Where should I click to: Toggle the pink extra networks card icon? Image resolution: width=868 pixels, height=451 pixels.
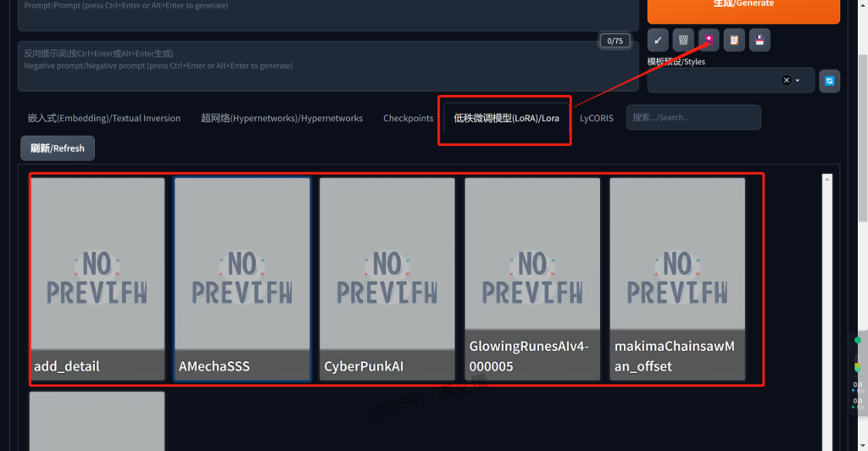[709, 40]
